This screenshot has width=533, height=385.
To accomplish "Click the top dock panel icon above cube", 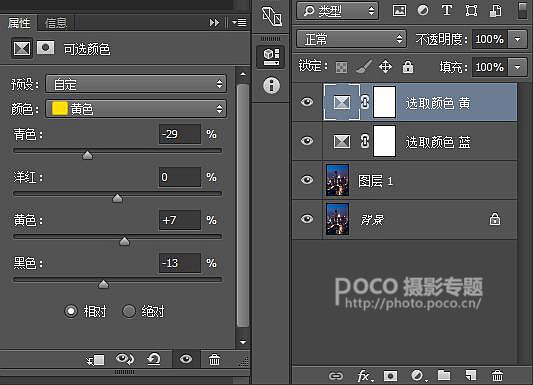I will (x=272, y=16).
